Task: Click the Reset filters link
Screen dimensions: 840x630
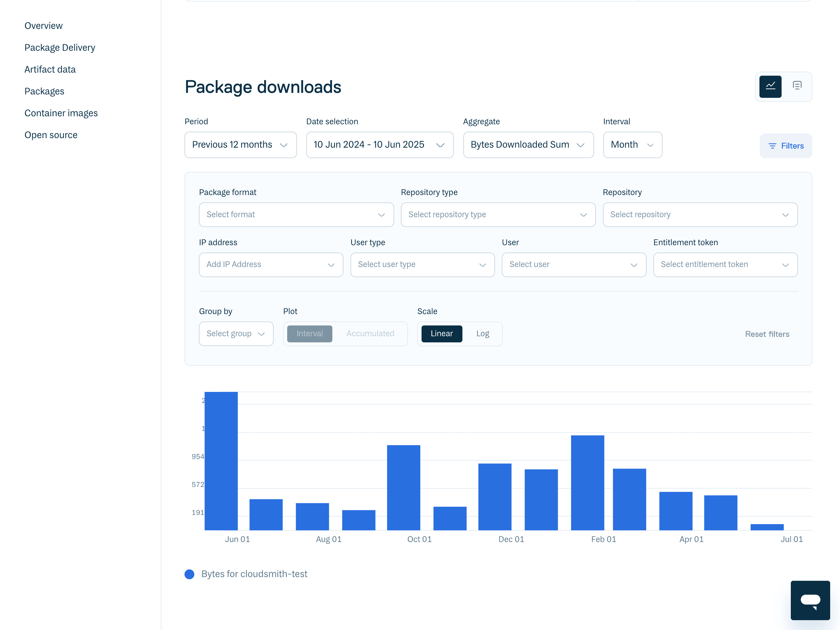Action: click(767, 334)
